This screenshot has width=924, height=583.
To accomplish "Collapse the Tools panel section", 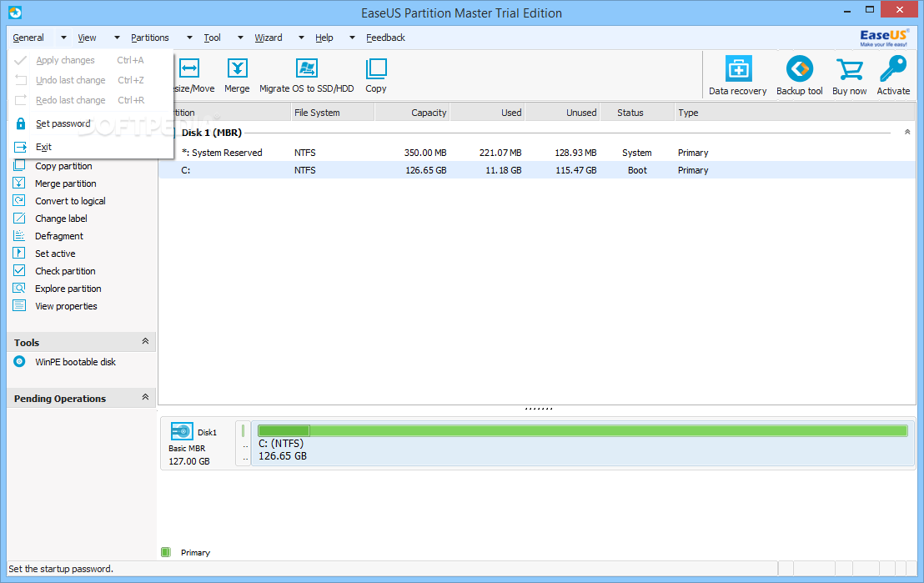I will (145, 341).
